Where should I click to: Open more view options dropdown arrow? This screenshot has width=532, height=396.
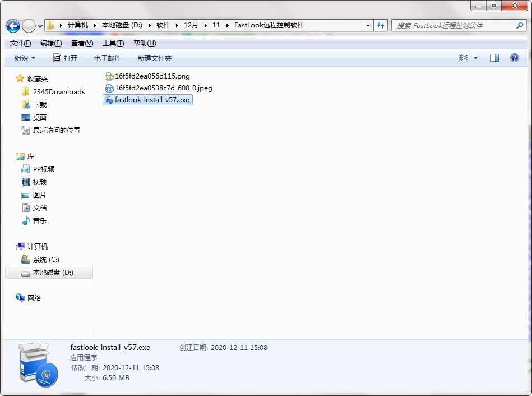[x=476, y=58]
